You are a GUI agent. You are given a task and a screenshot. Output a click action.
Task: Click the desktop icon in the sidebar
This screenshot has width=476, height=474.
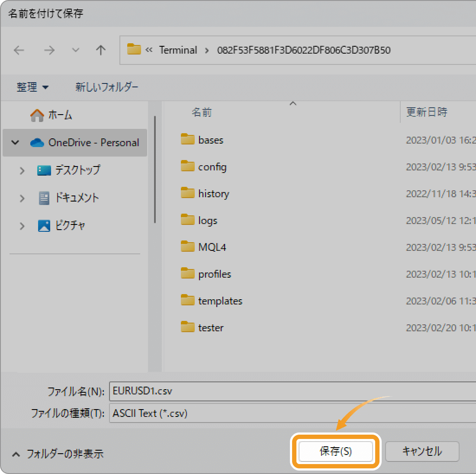[x=44, y=170]
